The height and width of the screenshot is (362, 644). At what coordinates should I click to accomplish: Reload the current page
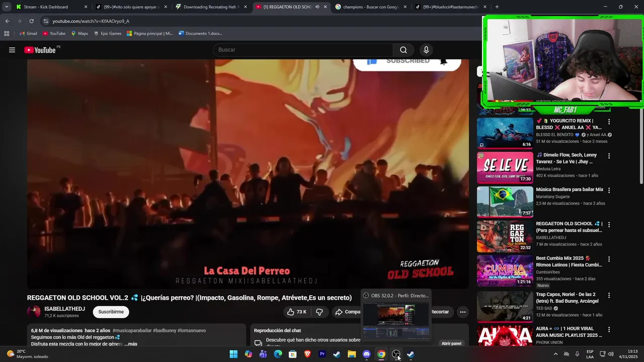pos(31,21)
